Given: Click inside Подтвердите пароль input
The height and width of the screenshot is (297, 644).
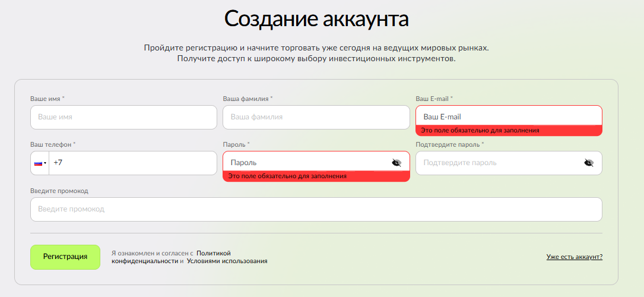Looking at the screenshot, I should (x=499, y=163).
